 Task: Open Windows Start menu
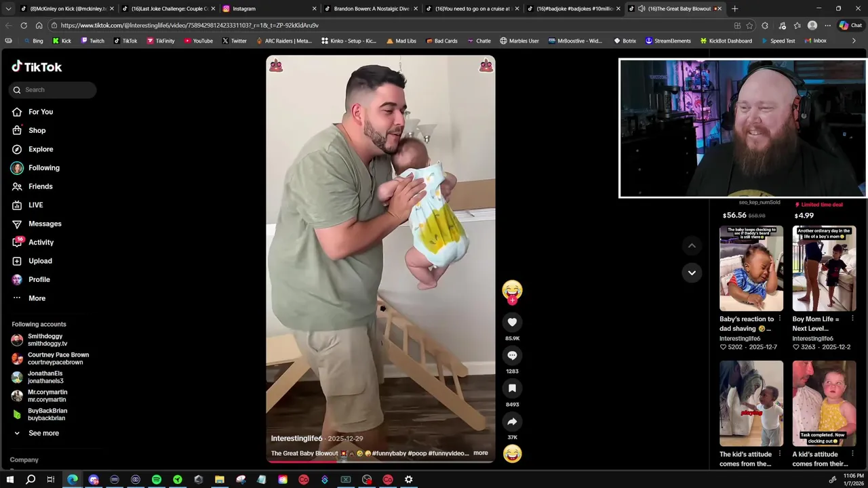[x=9, y=479]
